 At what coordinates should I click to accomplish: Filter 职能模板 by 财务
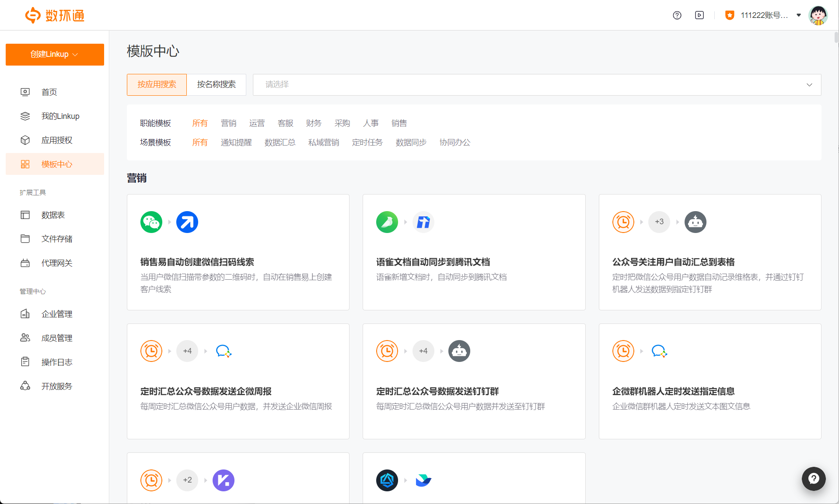click(314, 123)
